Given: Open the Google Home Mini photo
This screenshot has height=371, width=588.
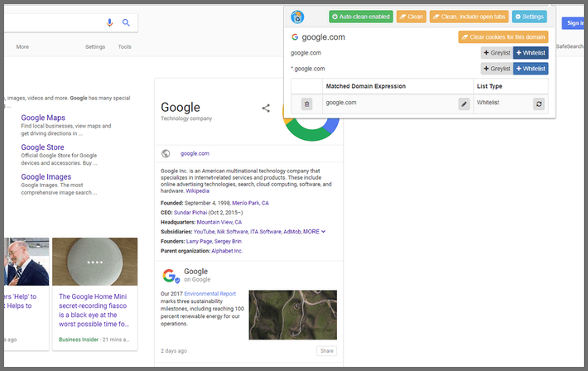Looking at the screenshot, I should (x=95, y=262).
